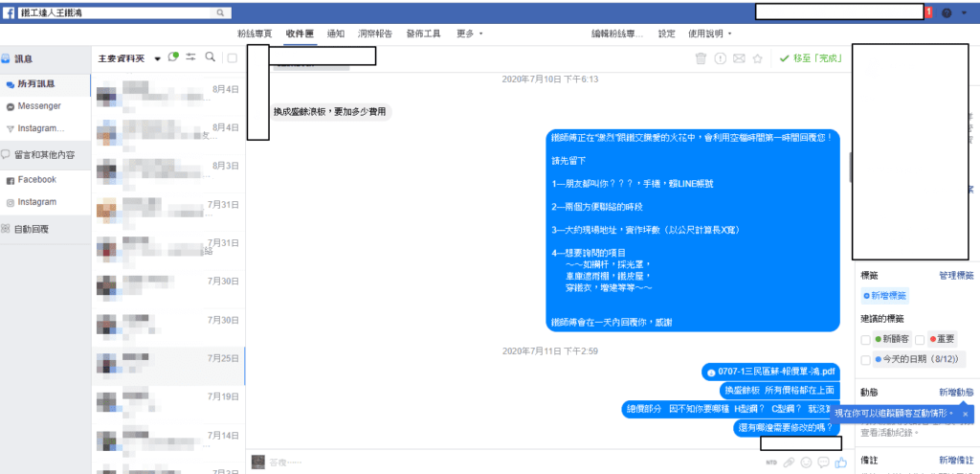This screenshot has width=980, height=474.
Task: Mark conversation as spam with exclamation icon
Action: point(720,58)
